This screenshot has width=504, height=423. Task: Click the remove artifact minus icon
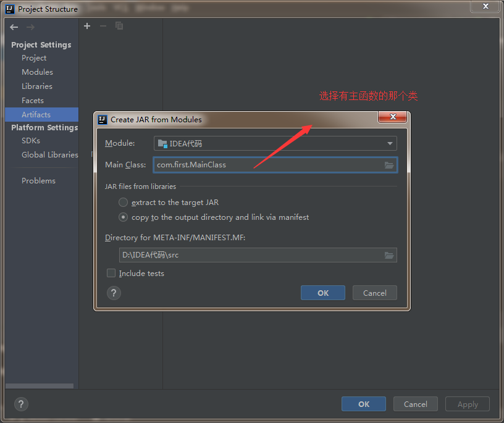(x=103, y=26)
